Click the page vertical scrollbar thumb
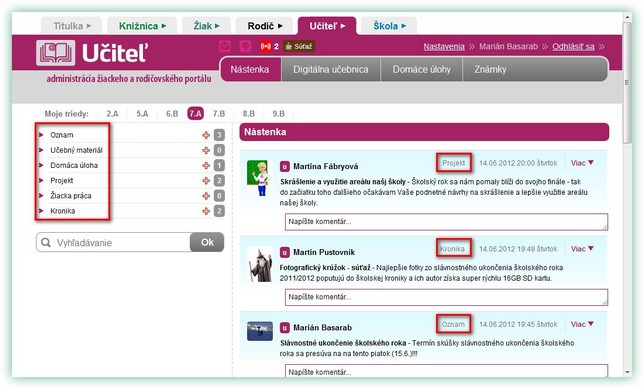Viewport: 644px width, 389px height. (x=627, y=82)
